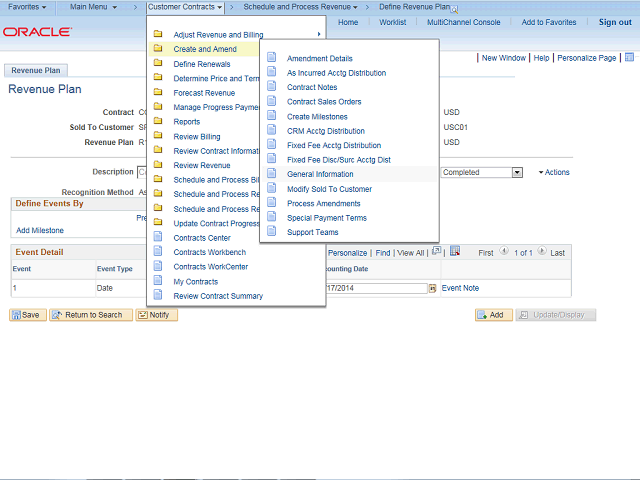Click the Contracts Center page icon

click(158, 236)
